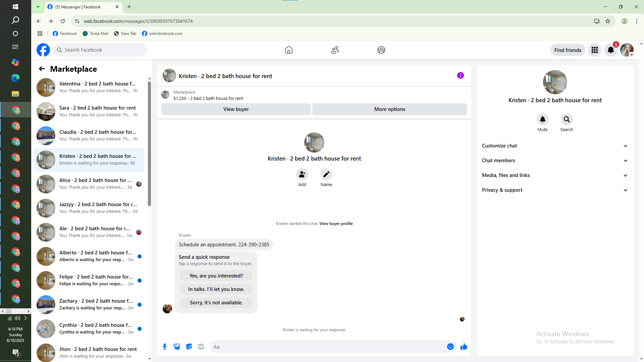Expand the Privacy & support section

555,190
